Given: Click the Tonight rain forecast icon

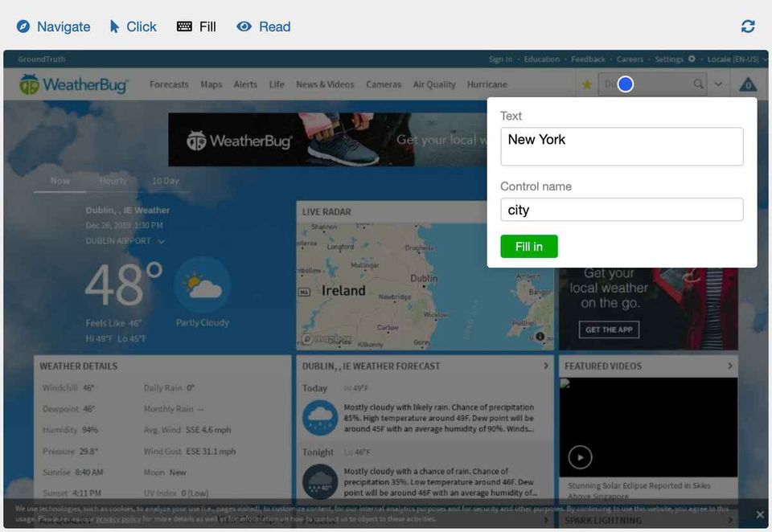Looking at the screenshot, I should [x=320, y=482].
